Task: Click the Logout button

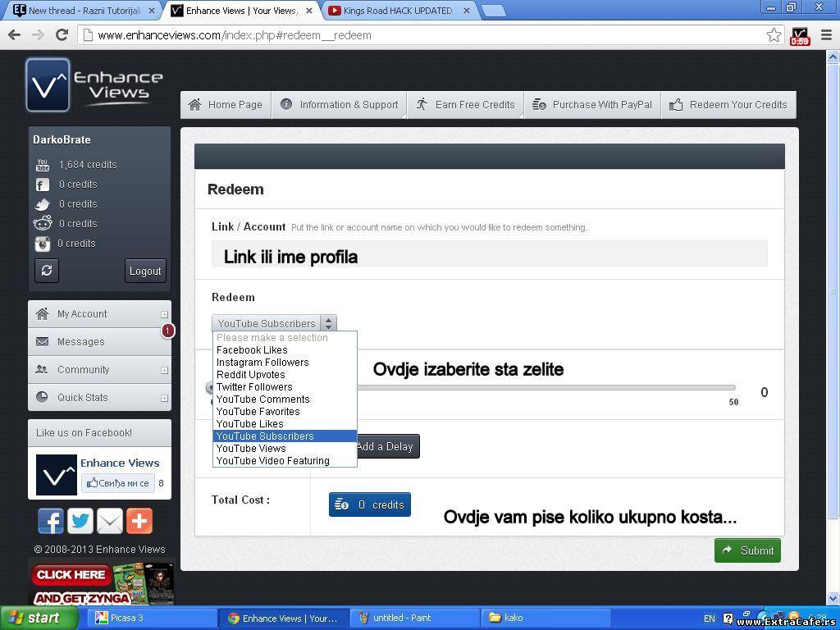Action: point(145,271)
